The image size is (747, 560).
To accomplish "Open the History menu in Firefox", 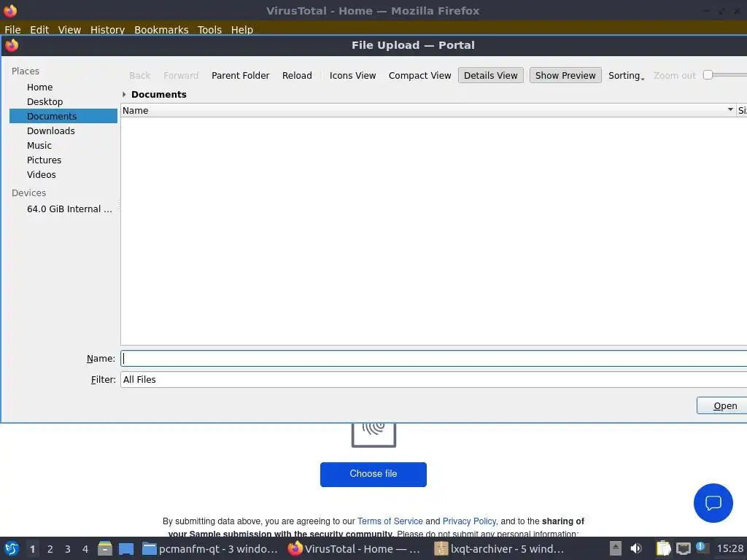I will (108, 29).
